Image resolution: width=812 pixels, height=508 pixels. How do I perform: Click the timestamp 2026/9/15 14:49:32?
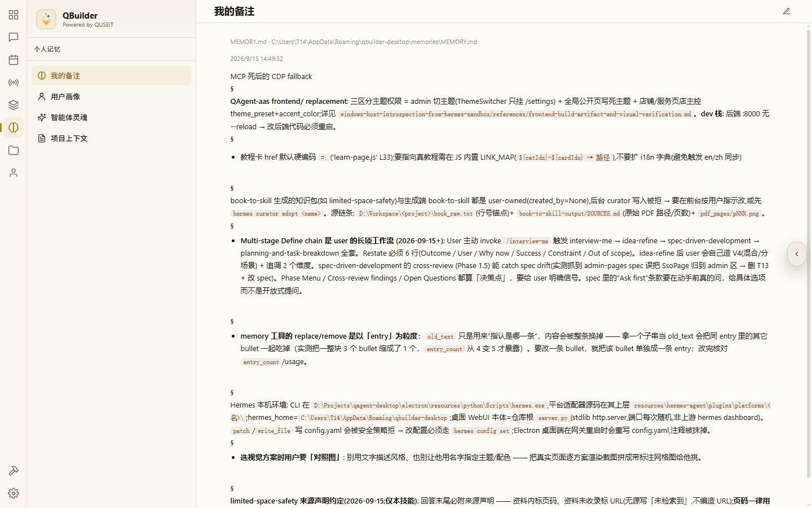[257, 59]
